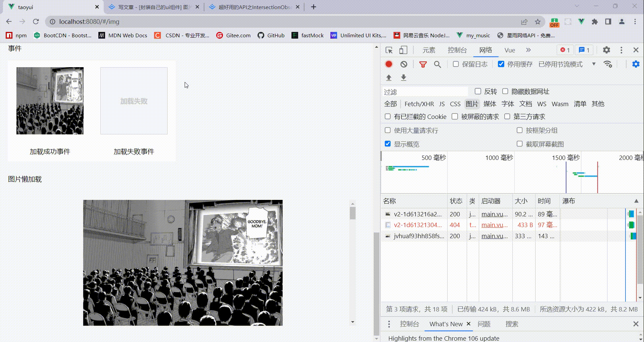Open MDN Web Docs bookmark

coord(123,35)
